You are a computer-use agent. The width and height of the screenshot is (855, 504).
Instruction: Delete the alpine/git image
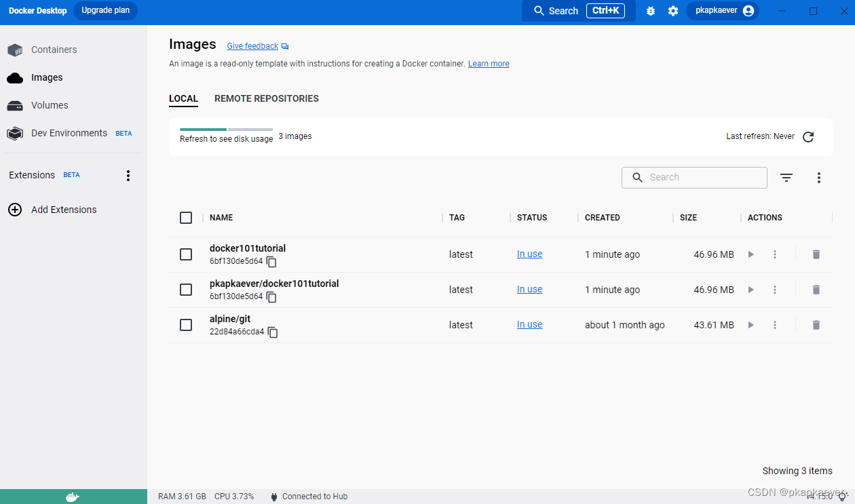[x=816, y=325]
